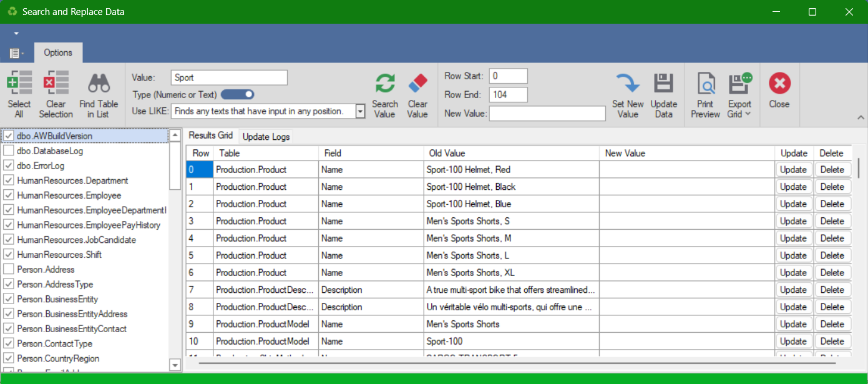This screenshot has height=384, width=868.
Task: Click the Table column header
Action: pos(266,153)
